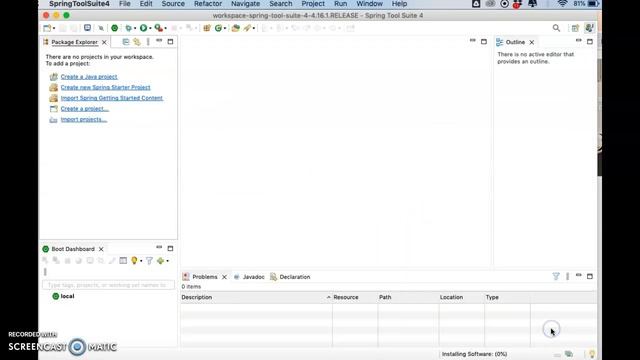The width and height of the screenshot is (640, 360).
Task: Click the Import projects... link
Action: click(x=84, y=119)
